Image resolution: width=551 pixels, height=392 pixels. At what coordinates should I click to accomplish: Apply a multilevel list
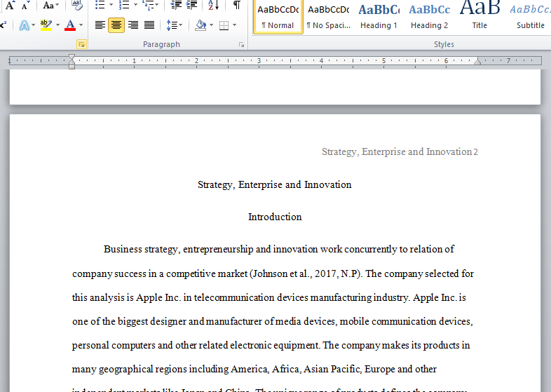pos(148,5)
